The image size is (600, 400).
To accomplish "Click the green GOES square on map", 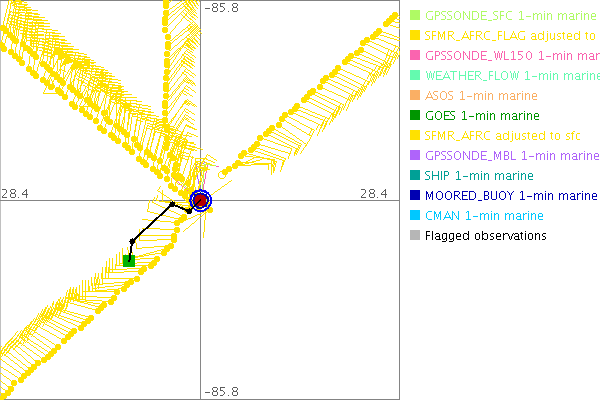I will click(x=129, y=260).
